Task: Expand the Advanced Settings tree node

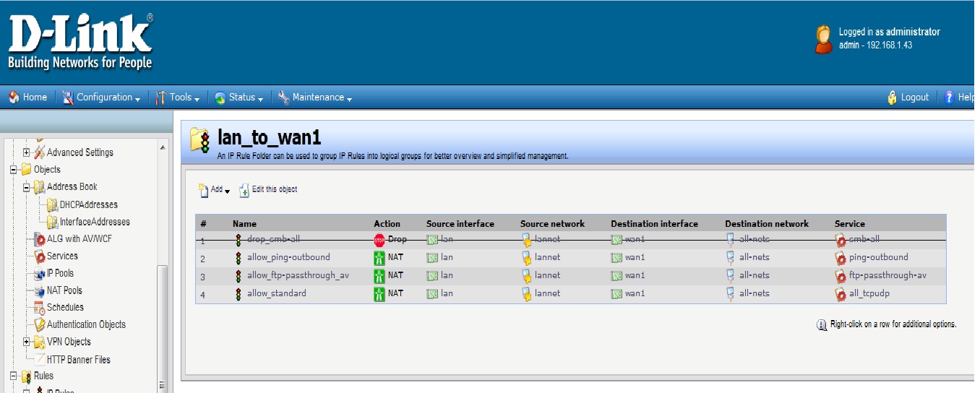Action: (27, 152)
